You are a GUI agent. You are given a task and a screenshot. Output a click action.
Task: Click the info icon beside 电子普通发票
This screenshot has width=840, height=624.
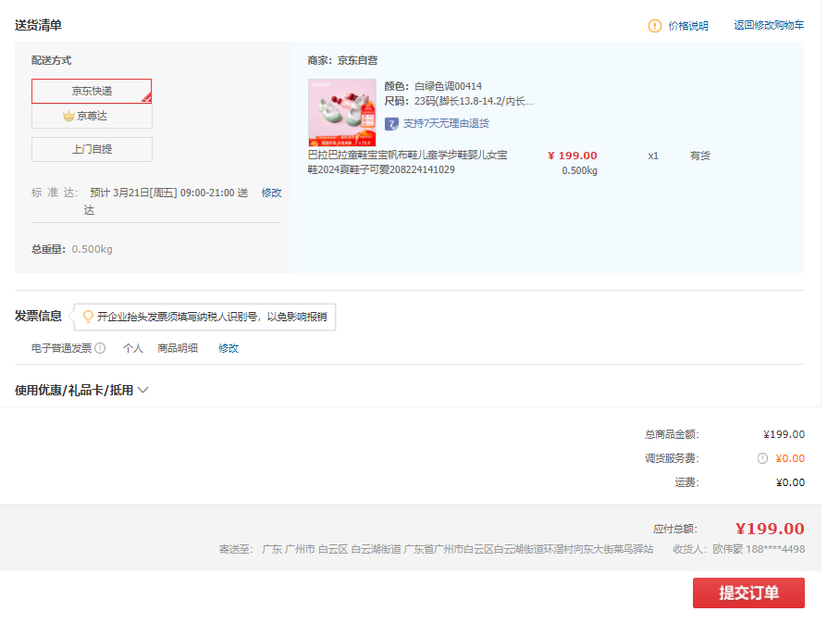[100, 349]
